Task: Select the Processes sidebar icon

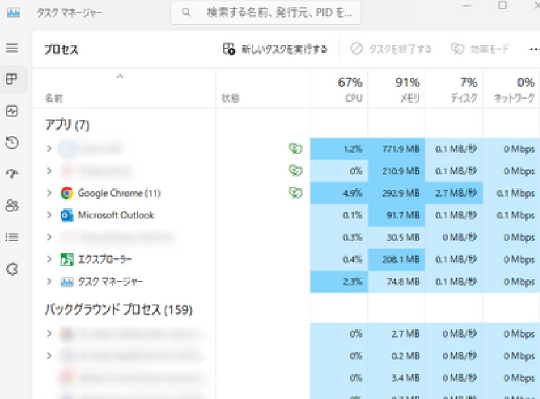Action: 12,79
